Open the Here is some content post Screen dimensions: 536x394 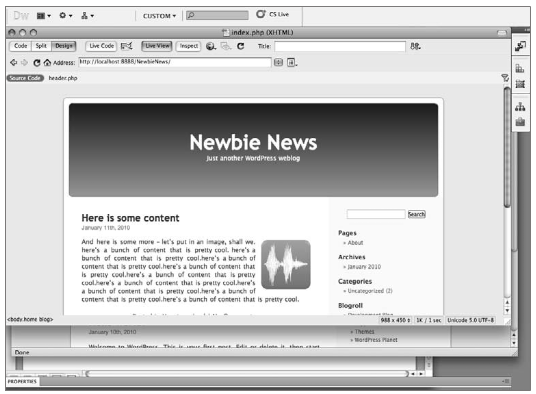click(130, 218)
